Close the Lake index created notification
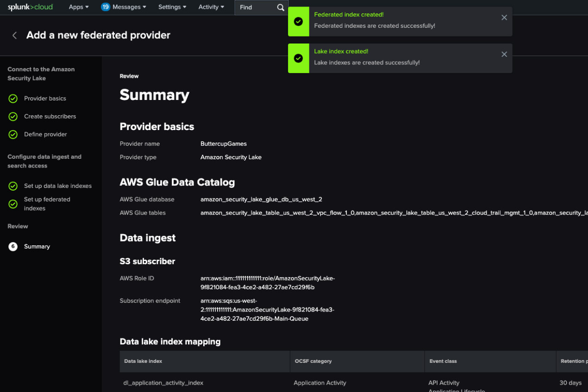The height and width of the screenshot is (392, 588). (x=504, y=54)
